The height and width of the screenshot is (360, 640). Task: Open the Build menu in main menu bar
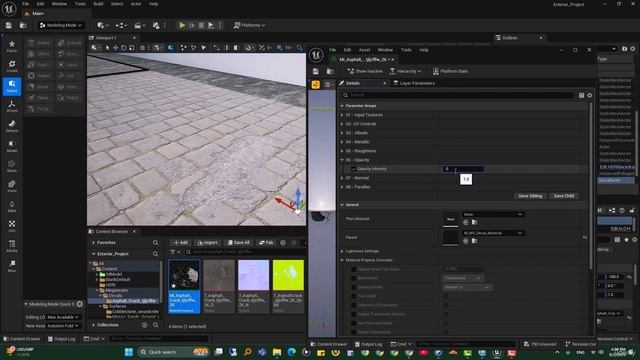click(98, 4)
